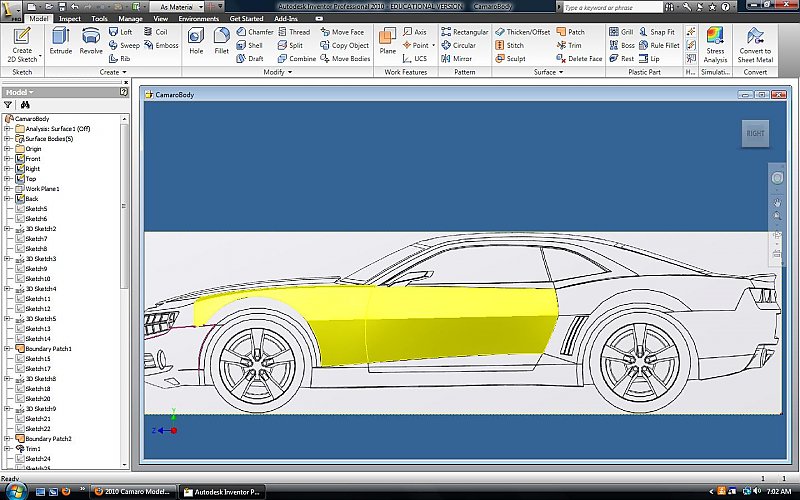Select the Extrude tool
Image resolution: width=800 pixels, height=500 pixels.
[61, 41]
